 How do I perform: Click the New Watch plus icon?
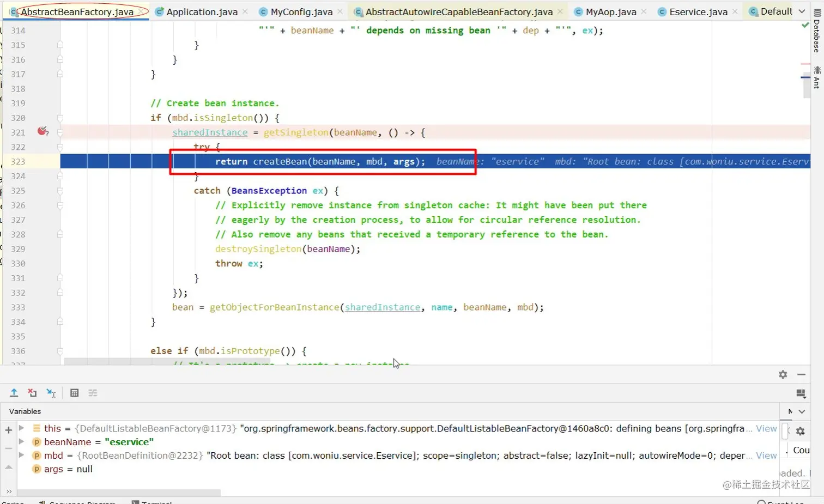point(9,430)
